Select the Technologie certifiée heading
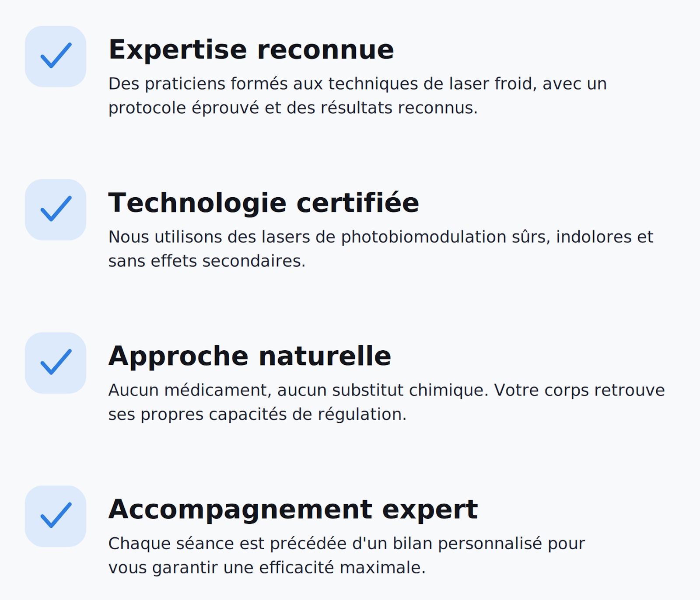The width and height of the screenshot is (700, 600). 264,203
